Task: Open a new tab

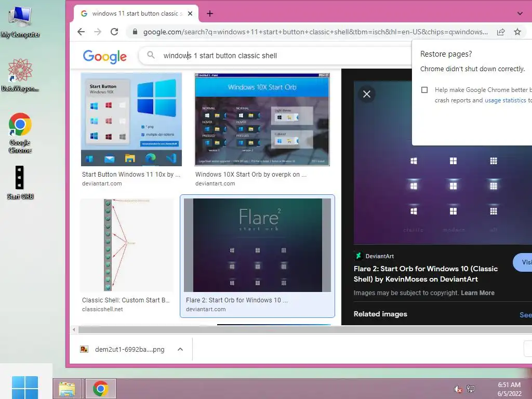Action: [210, 14]
